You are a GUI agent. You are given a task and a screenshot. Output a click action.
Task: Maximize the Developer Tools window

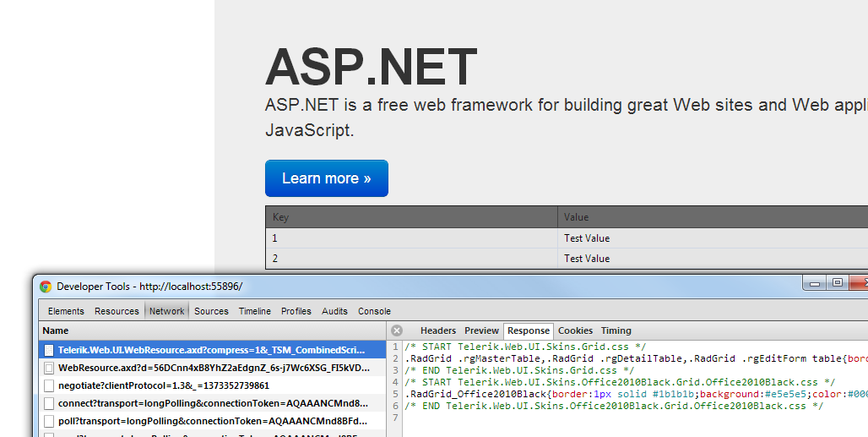point(838,283)
